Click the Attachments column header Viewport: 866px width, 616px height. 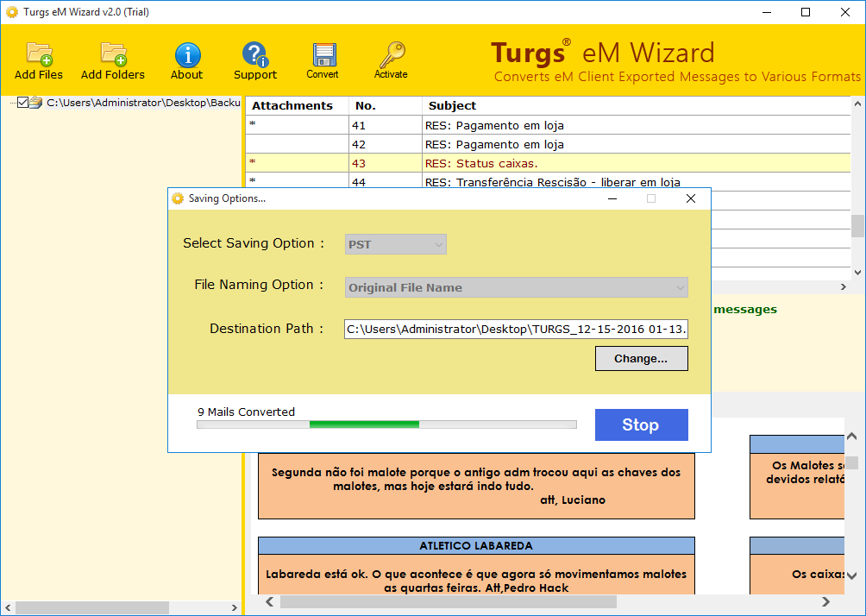(x=297, y=105)
